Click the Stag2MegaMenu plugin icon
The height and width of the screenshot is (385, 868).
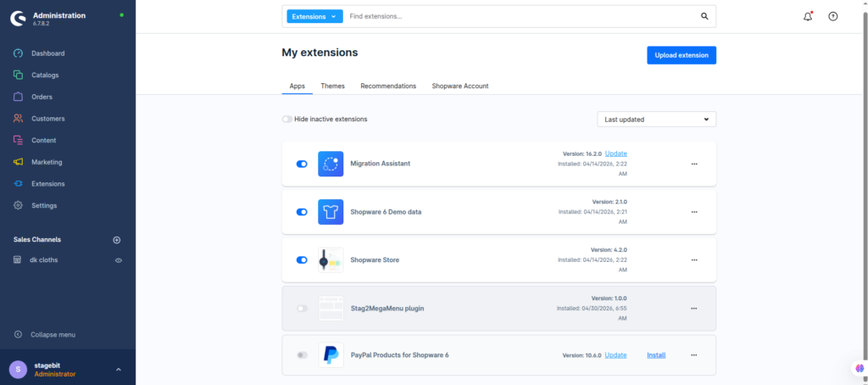[x=331, y=308]
